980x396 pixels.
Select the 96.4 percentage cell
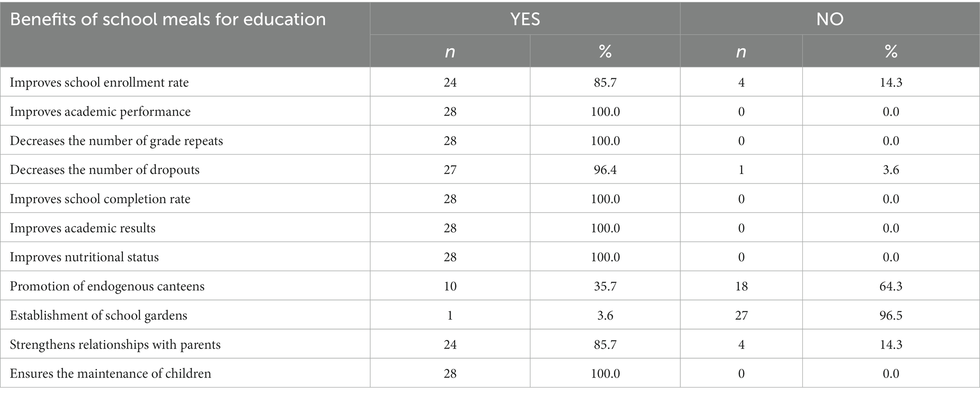point(605,170)
